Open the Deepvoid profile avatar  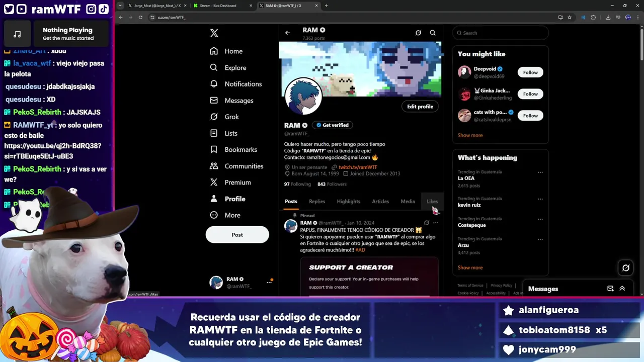(464, 72)
